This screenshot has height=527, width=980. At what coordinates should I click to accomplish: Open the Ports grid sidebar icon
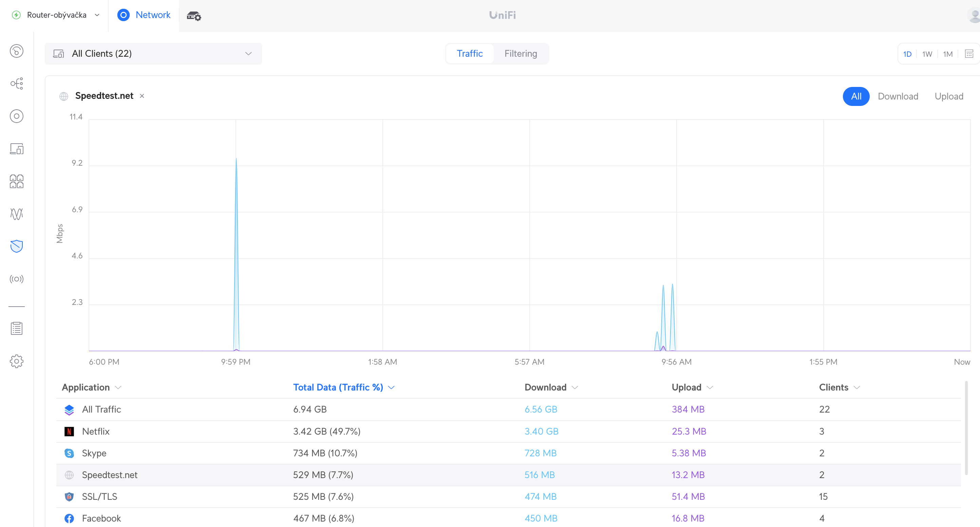click(x=16, y=181)
